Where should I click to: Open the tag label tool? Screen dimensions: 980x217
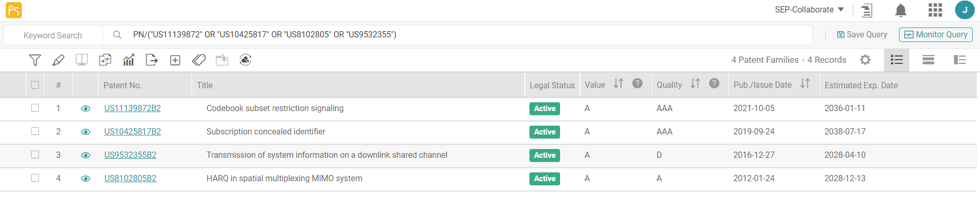coord(198,60)
